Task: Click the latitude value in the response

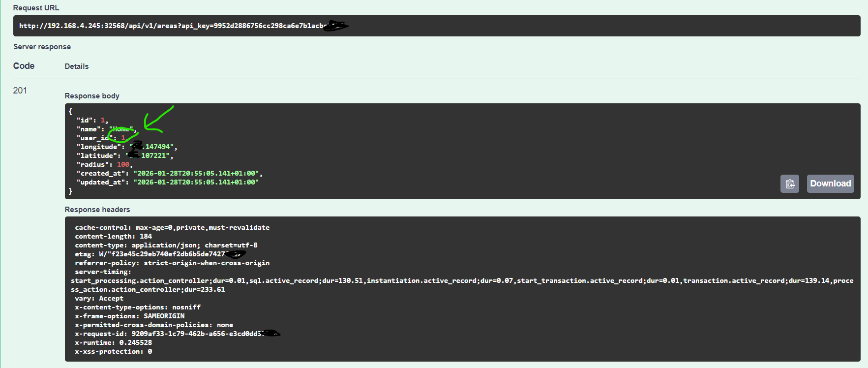Action: point(153,156)
